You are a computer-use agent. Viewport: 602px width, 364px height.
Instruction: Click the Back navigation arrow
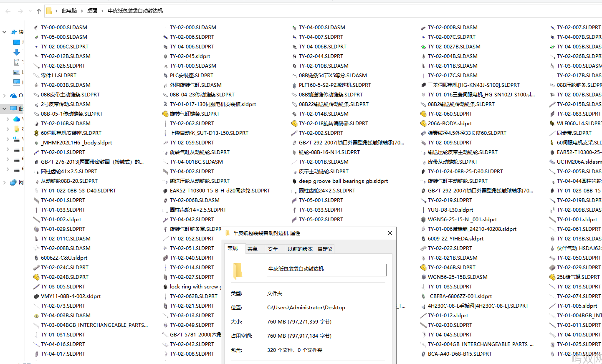click(8, 11)
